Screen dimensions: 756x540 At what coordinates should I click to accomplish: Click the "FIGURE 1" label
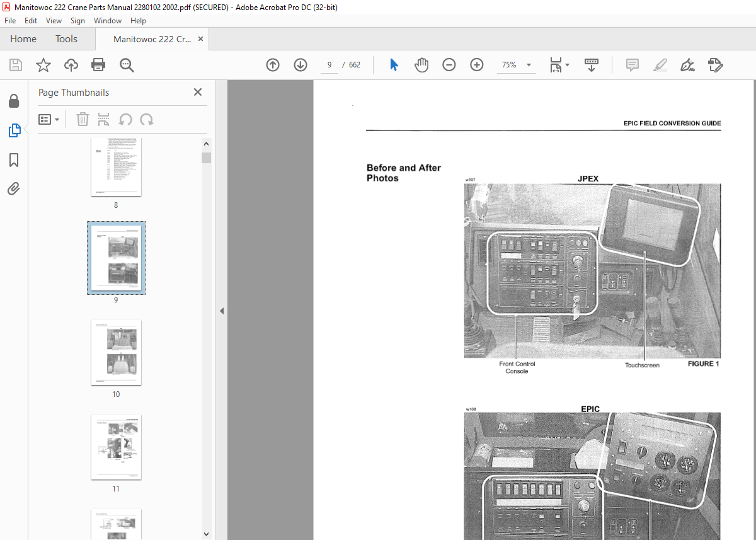click(703, 364)
